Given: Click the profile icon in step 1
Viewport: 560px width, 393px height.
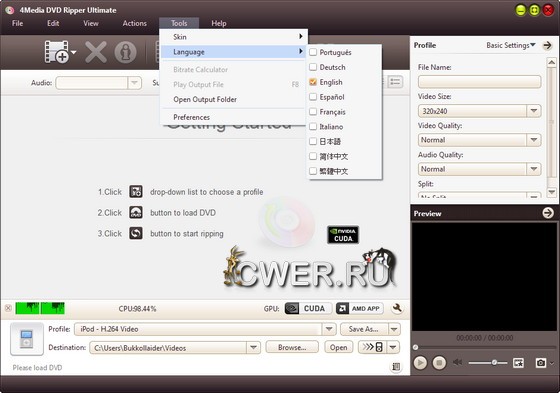Looking at the screenshot, I should pyautogui.click(x=136, y=192).
